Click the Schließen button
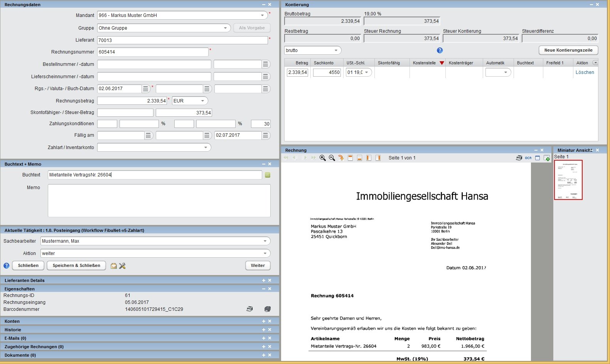Image resolution: width=610 pixels, height=364 pixels. tap(28, 266)
